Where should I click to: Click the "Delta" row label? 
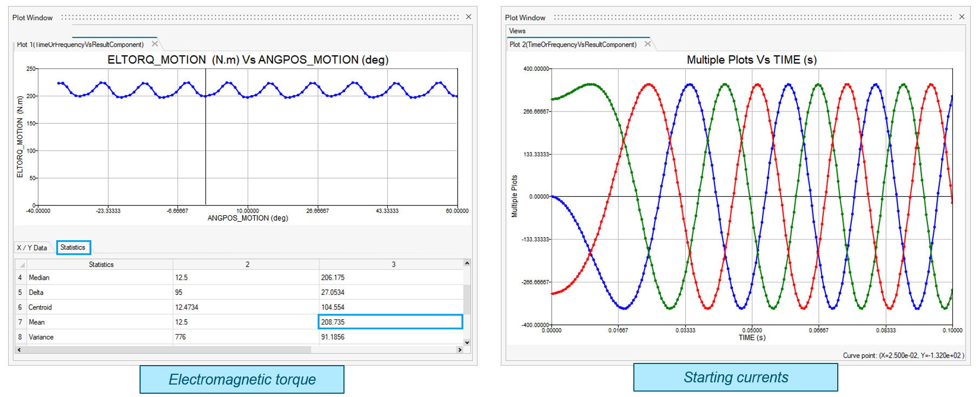click(36, 292)
